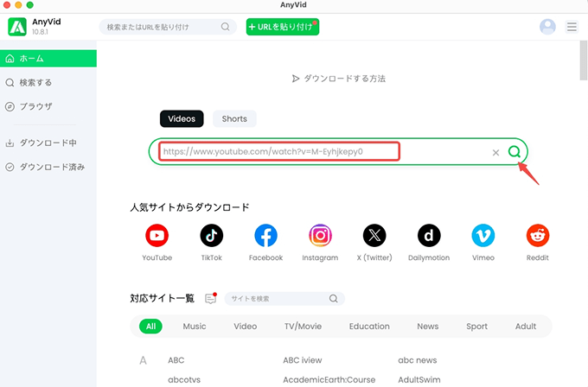The width and height of the screenshot is (588, 387).
Task: Click the magnifier icon beside 検索する
Action: [10, 82]
